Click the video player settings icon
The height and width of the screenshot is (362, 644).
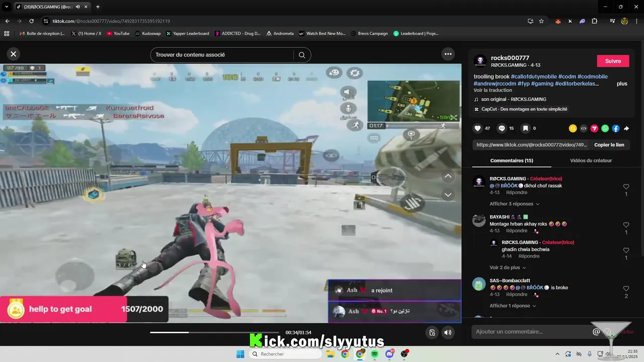coord(432,332)
